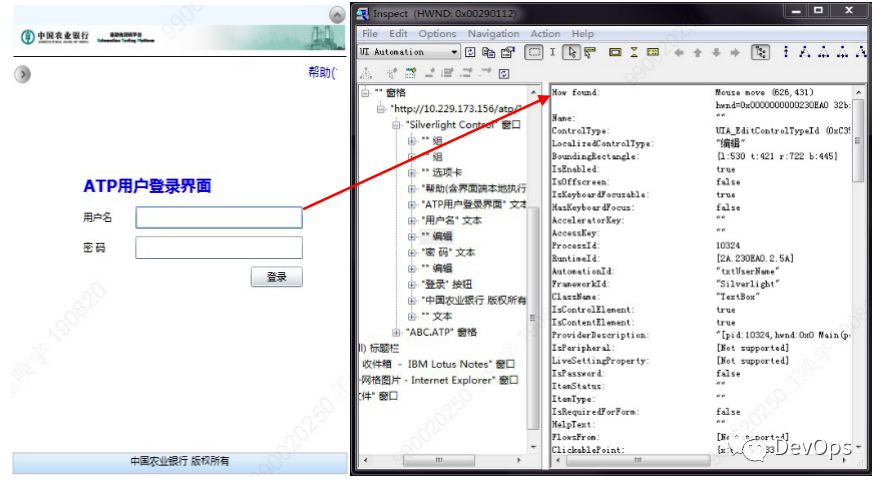Click the properties pane horizontal scrollbar thumb
This screenshot has width=880, height=488.
point(638,461)
